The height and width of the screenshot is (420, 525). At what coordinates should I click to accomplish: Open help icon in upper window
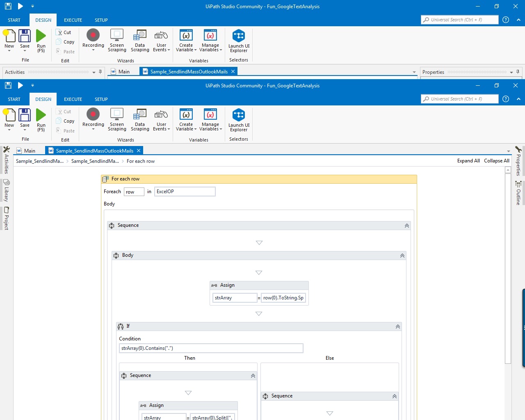click(x=506, y=20)
